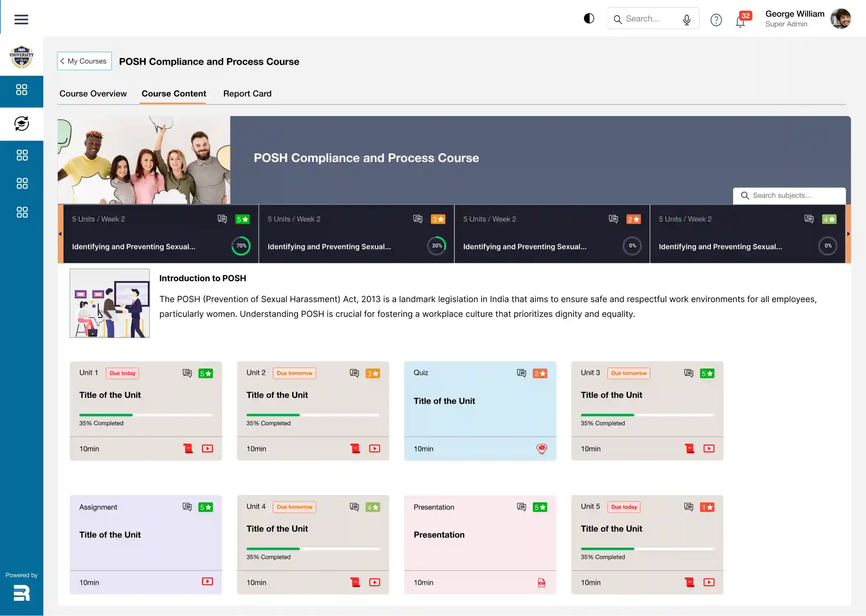Open PDF icon on Unit 4 card

tap(355, 582)
